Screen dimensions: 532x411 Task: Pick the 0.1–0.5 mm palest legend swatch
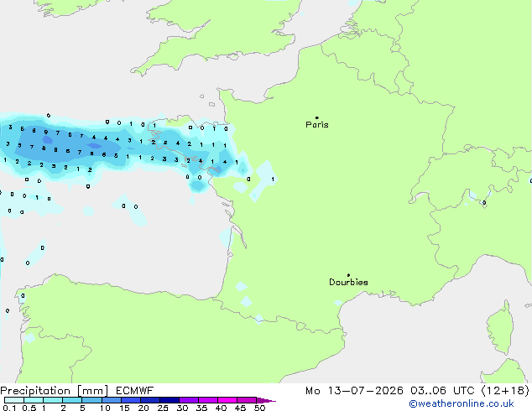14,400
